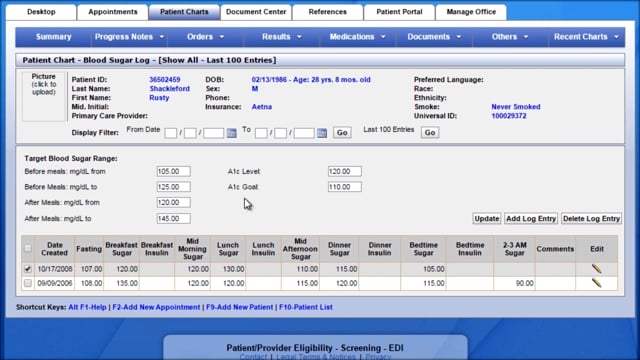Expand the Others dropdown menu
This screenshot has height=360, width=640.
[526, 37]
